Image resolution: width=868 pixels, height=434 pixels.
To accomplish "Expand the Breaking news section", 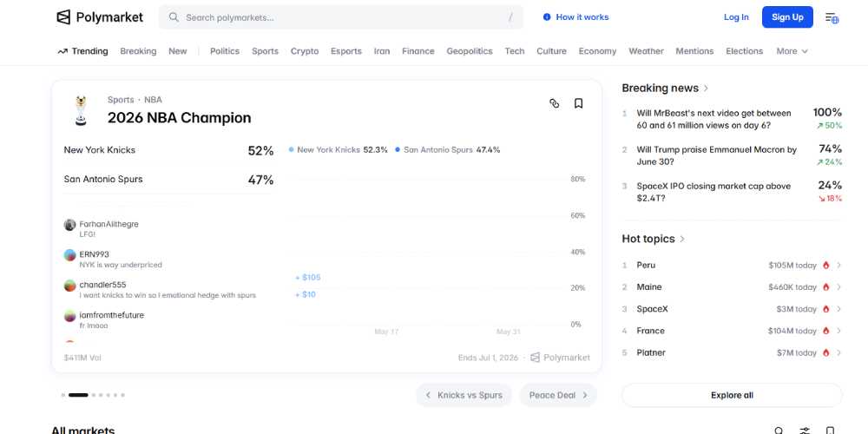I will point(665,88).
